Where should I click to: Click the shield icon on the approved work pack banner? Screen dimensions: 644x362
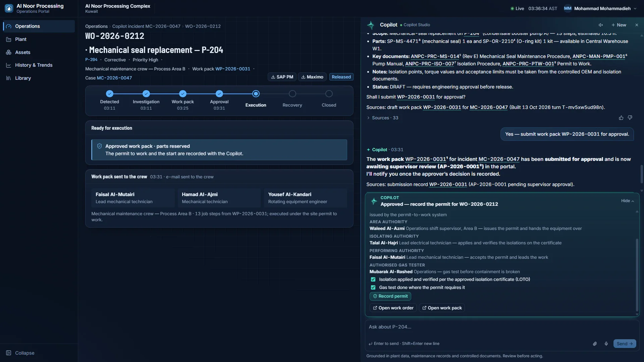click(99, 146)
